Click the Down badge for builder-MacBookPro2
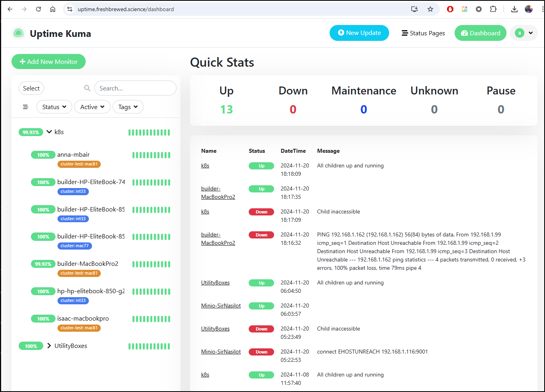 click(x=261, y=235)
